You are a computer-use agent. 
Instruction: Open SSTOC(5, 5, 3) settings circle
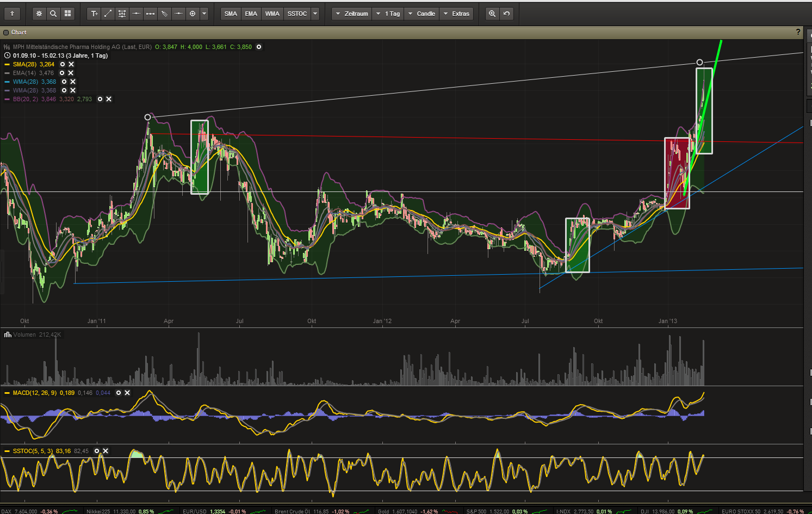pyautogui.click(x=97, y=451)
